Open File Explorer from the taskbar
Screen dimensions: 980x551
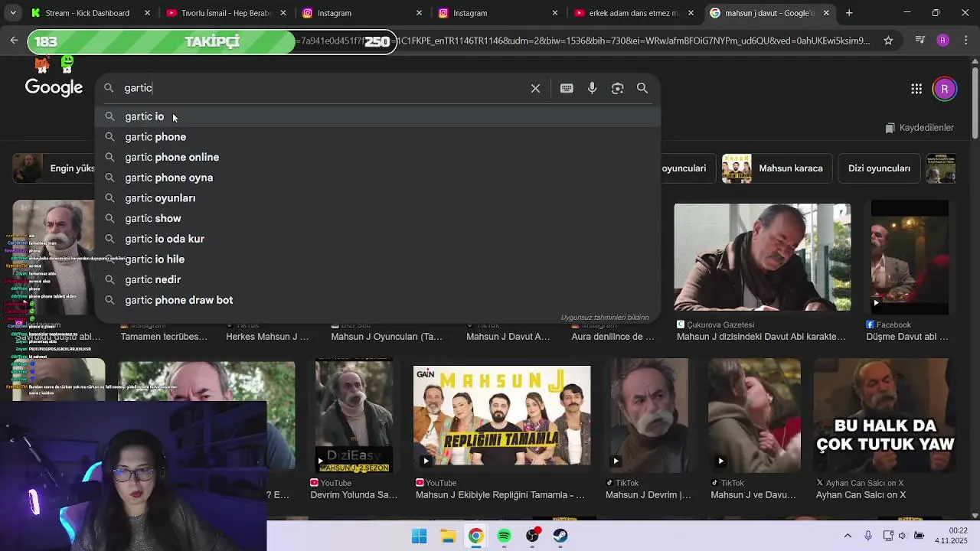[x=447, y=536]
